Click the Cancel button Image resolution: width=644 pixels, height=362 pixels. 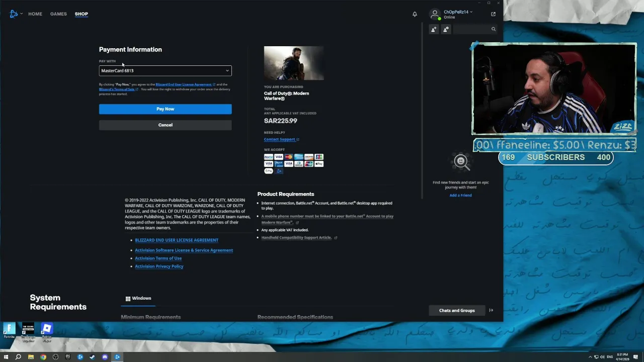point(165,125)
